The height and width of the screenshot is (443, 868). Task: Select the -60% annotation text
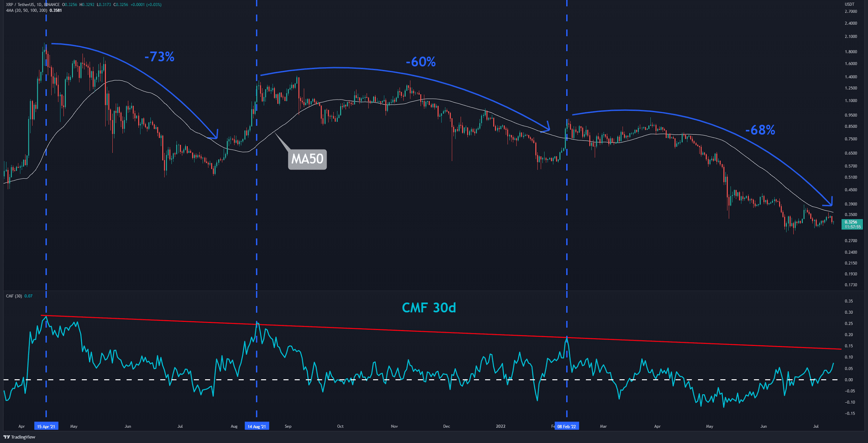tap(421, 62)
